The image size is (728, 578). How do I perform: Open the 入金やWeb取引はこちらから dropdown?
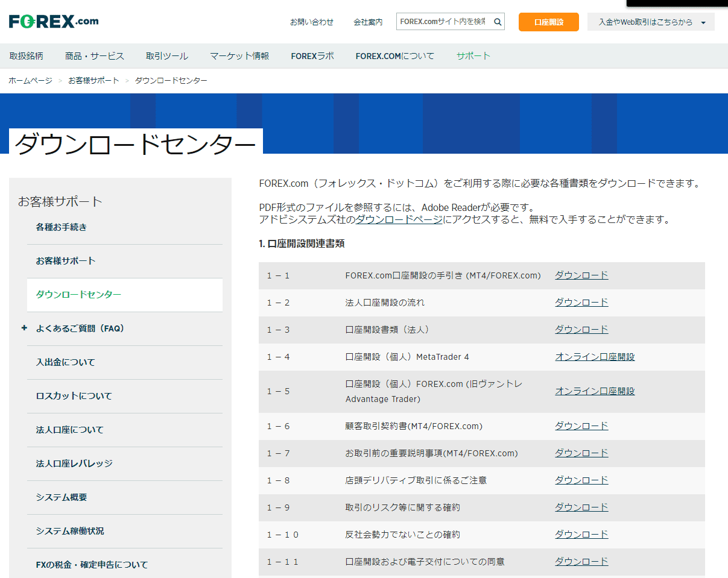[x=651, y=22]
